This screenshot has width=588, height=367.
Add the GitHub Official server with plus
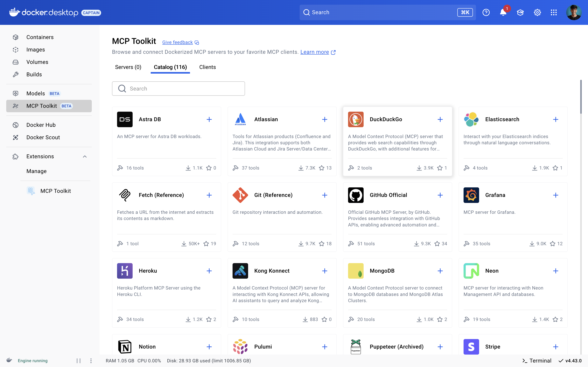[x=440, y=195]
